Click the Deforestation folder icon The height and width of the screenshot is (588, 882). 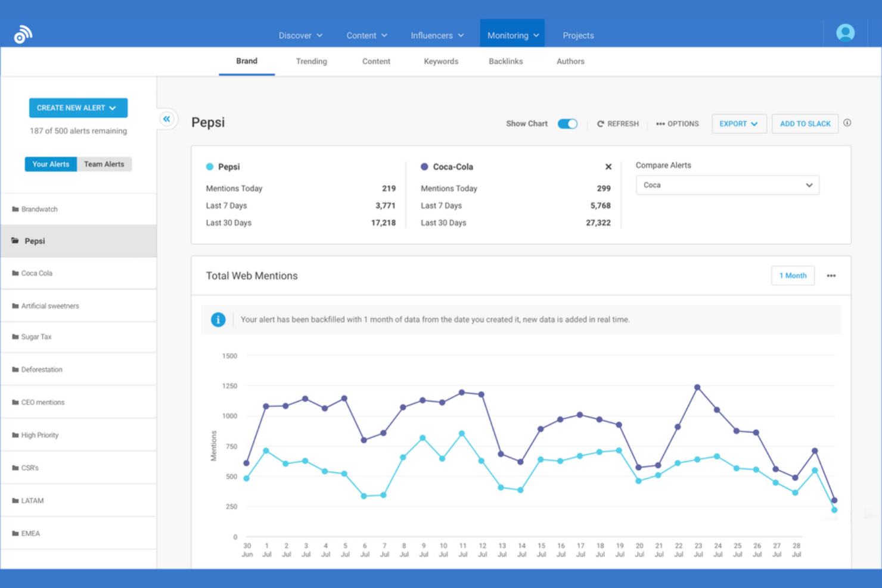pos(15,369)
